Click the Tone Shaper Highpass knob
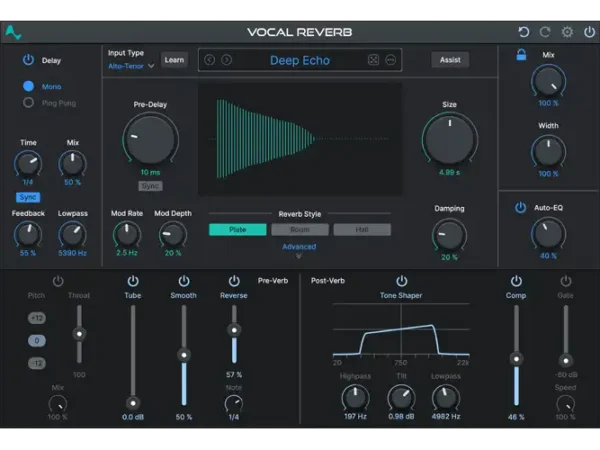 click(x=355, y=398)
